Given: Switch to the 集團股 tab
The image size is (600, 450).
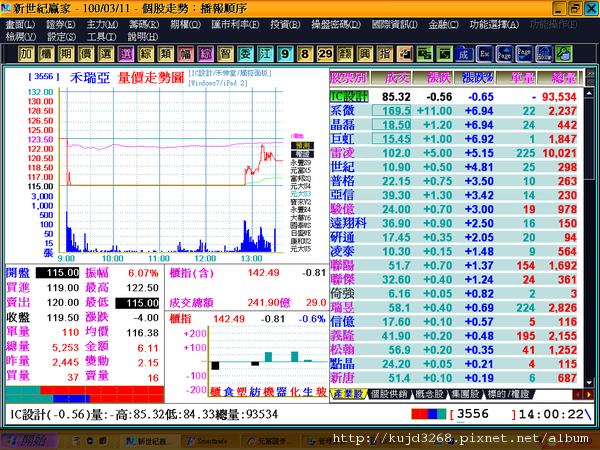Looking at the screenshot, I should pos(465,394).
